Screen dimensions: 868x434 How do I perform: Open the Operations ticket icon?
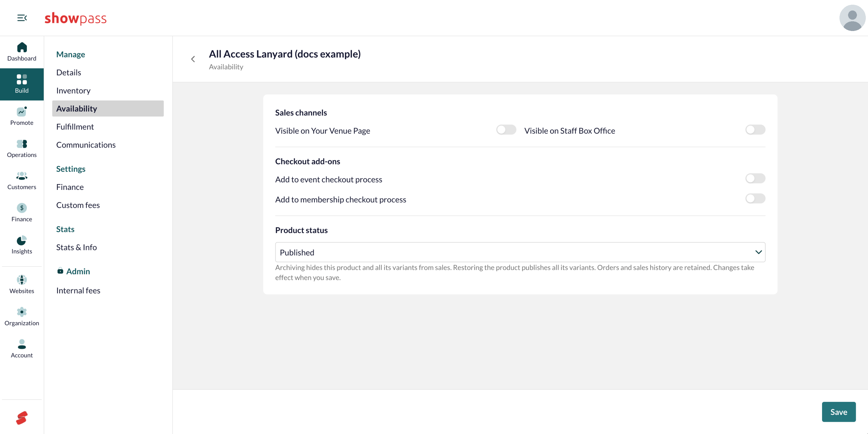[22, 144]
